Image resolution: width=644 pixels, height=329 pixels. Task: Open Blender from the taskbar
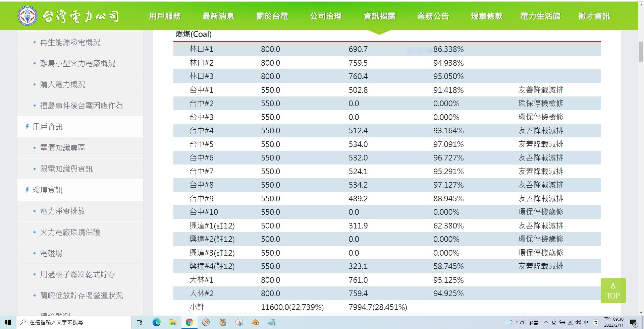(x=255, y=322)
